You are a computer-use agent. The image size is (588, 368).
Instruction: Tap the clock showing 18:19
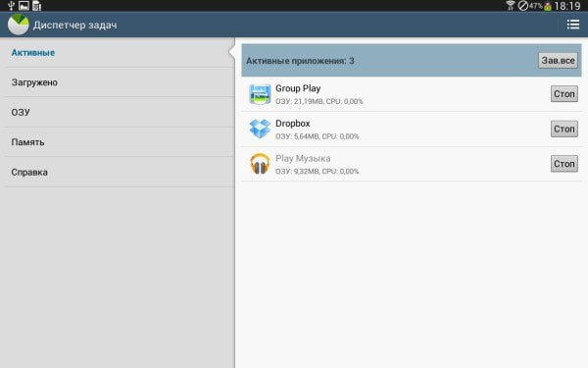coord(567,6)
